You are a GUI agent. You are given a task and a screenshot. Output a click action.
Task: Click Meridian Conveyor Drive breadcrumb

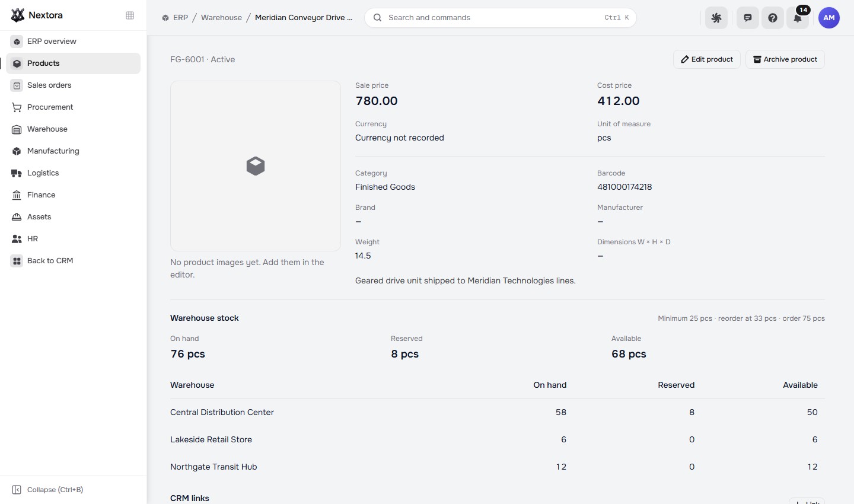(304, 18)
